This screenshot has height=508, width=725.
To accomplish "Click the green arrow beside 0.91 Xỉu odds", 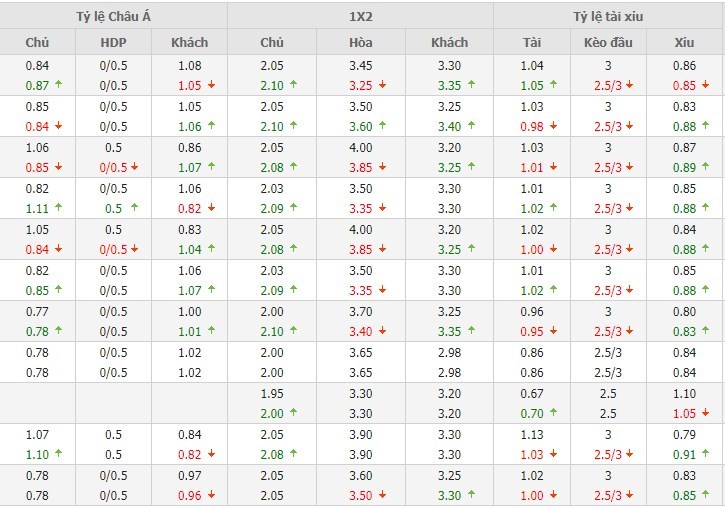I will tap(703, 454).
